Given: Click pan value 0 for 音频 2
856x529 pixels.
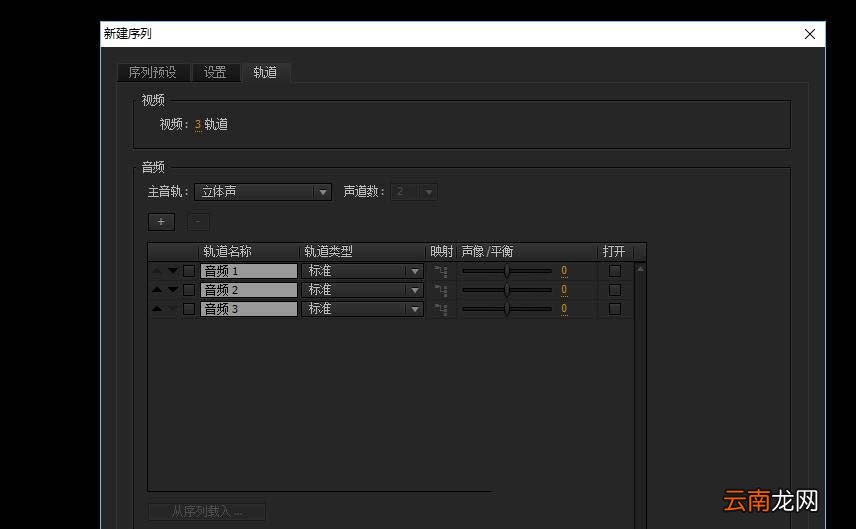Looking at the screenshot, I should 564,290.
